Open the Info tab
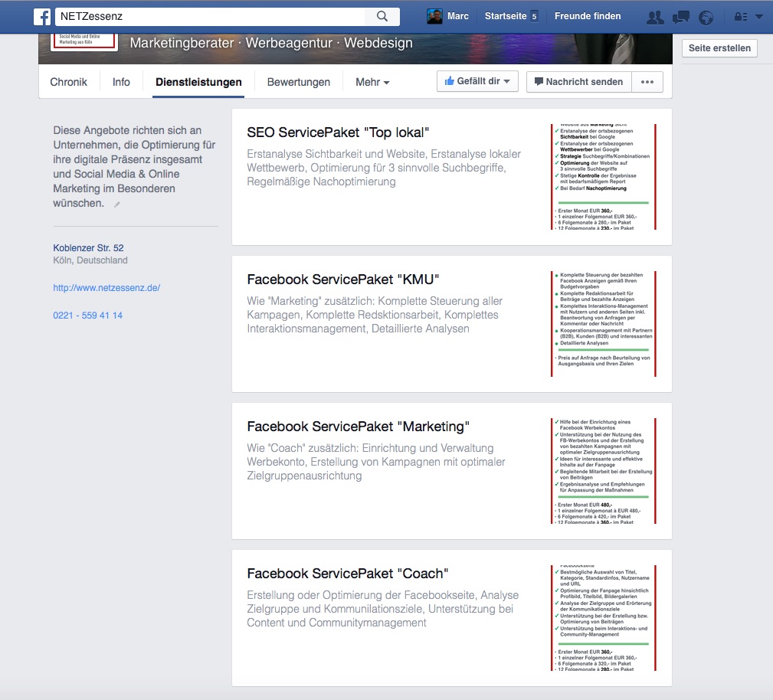Screen dimensions: 773x700 point(121,82)
